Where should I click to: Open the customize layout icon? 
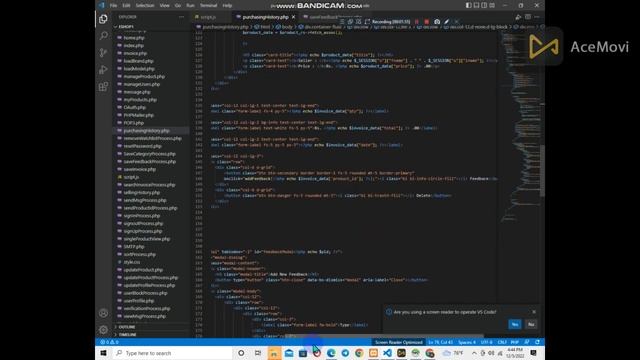[492, 5]
